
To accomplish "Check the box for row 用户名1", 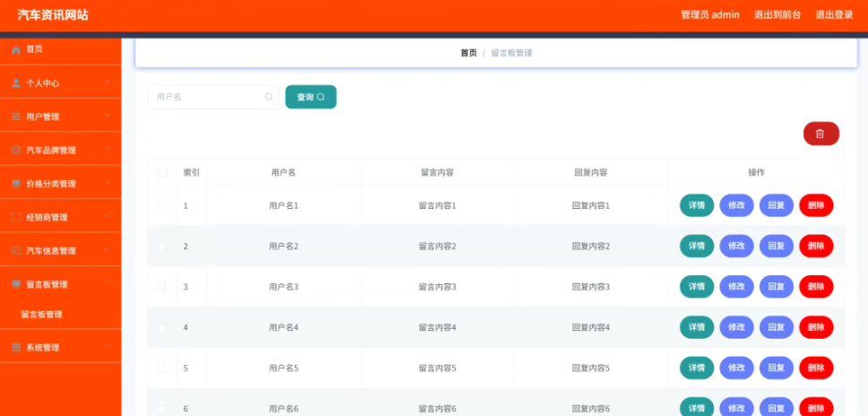I will 161,206.
